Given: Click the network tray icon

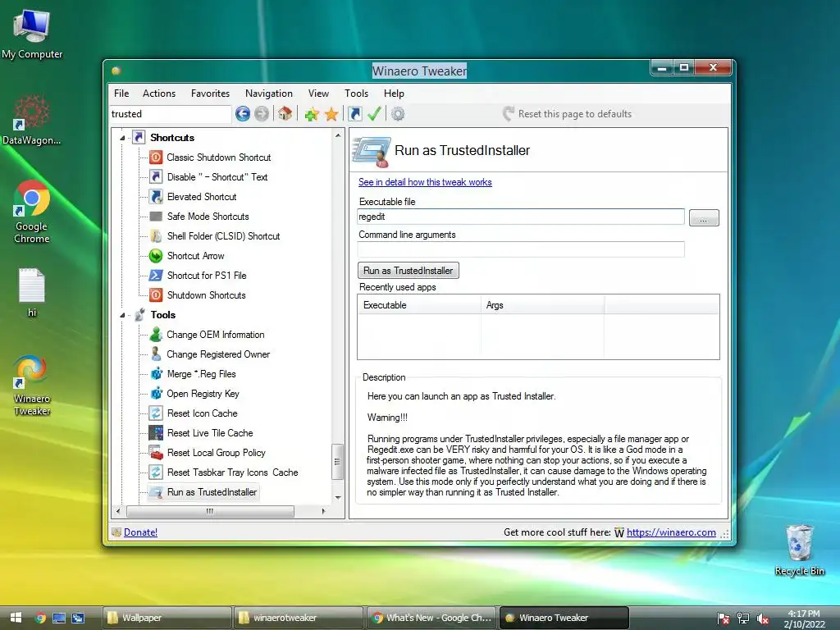Looking at the screenshot, I should [743, 619].
